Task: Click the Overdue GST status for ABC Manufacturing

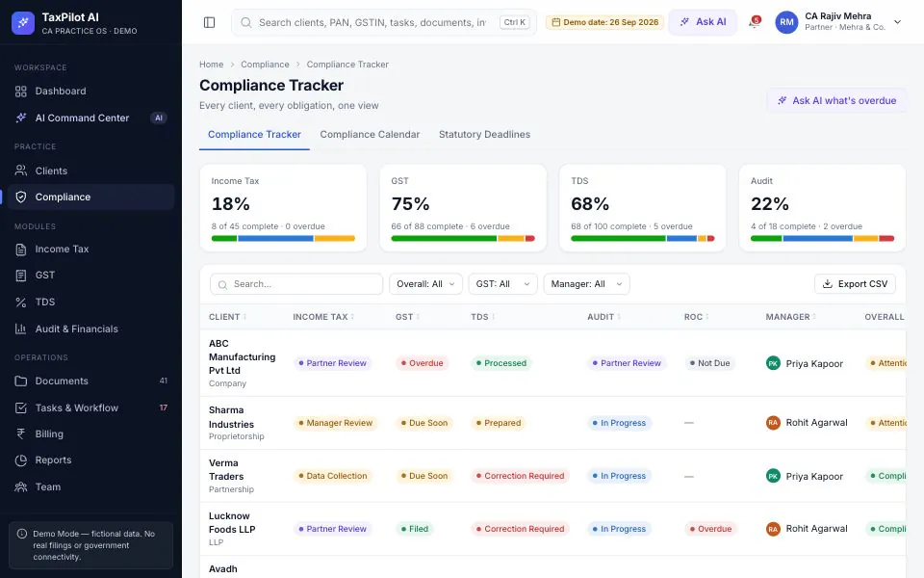Action: pyautogui.click(x=422, y=363)
